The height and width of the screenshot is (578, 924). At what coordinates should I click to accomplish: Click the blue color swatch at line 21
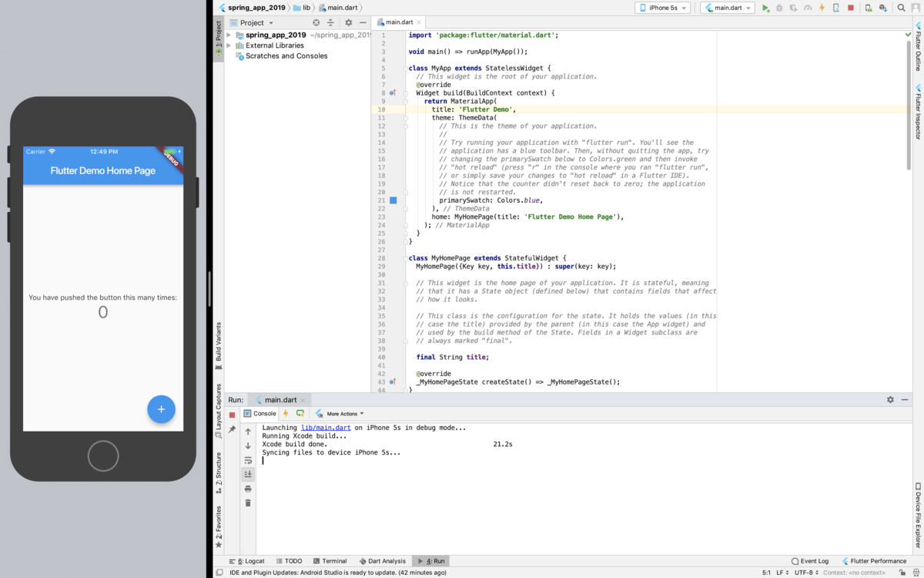click(393, 200)
